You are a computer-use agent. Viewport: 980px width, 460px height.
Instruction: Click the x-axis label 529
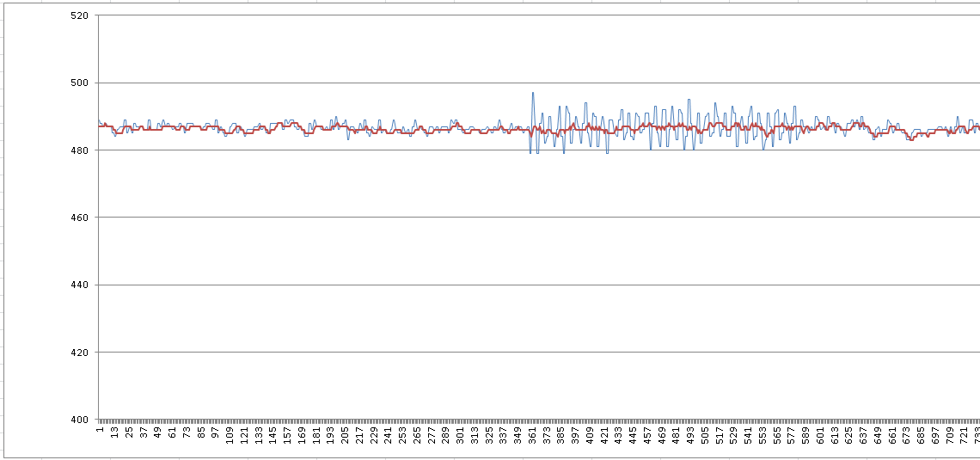[734, 434]
